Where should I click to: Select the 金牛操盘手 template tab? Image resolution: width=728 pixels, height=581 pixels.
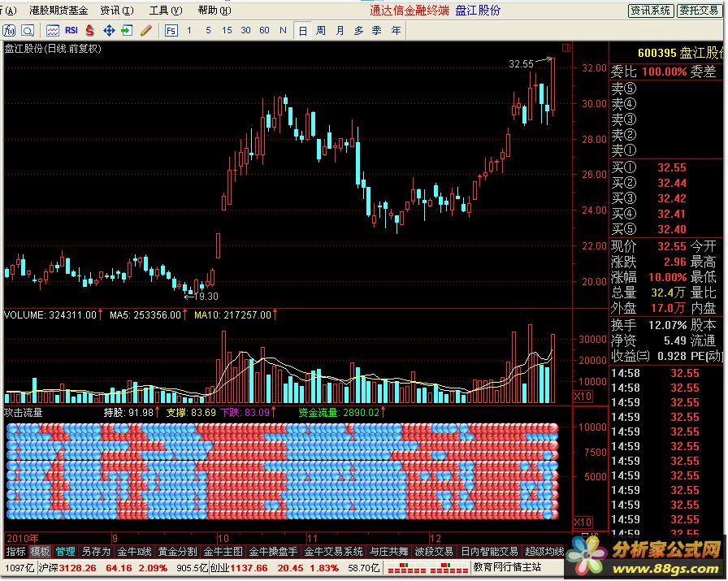click(x=273, y=552)
